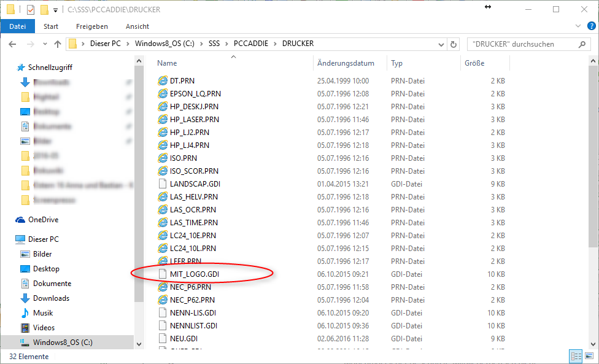Select the HP_LASER.PRN file icon
Viewport: 599px width, 364px height.
(x=163, y=120)
